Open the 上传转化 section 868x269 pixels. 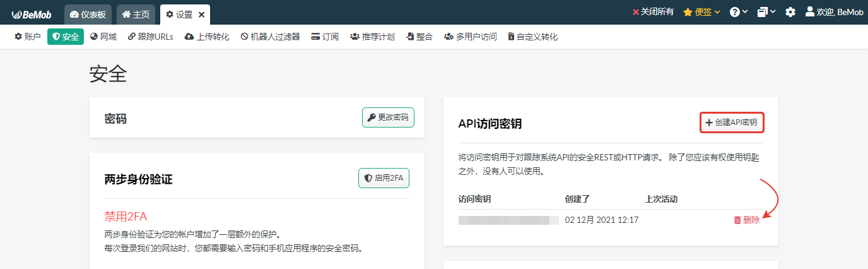click(207, 37)
